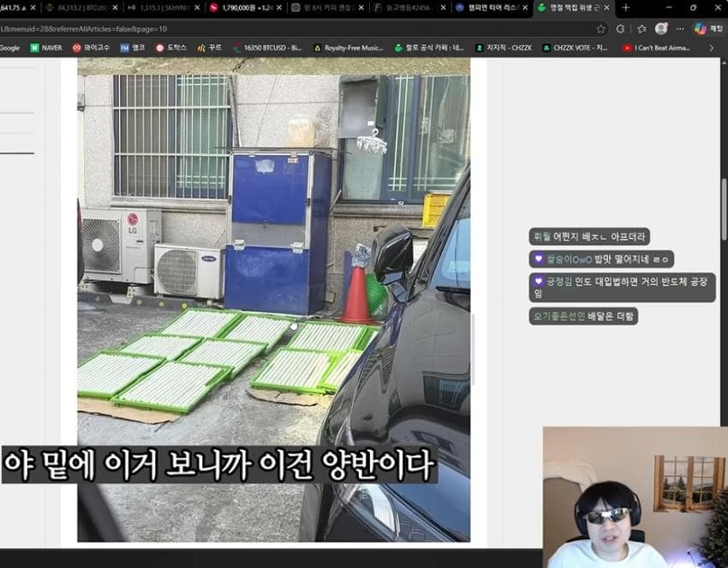Click chat message from 쌀숭이OwO
This screenshot has height=568, width=728.
click(x=601, y=259)
